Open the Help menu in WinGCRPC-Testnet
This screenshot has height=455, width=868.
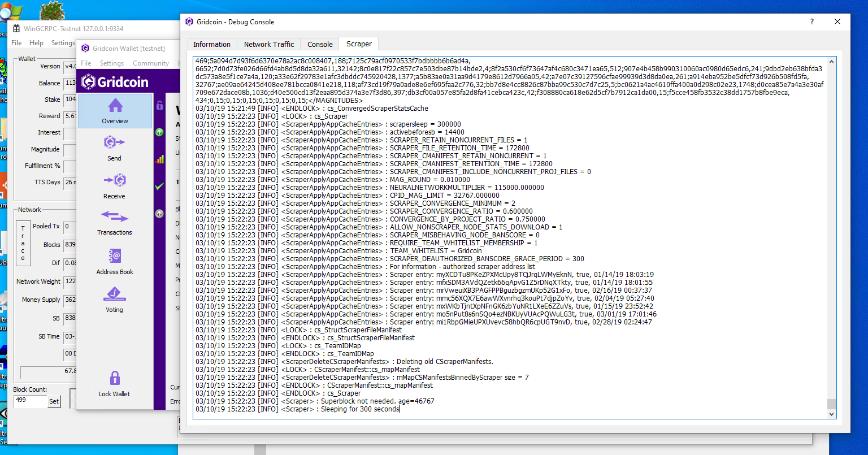pyautogui.click(x=36, y=43)
